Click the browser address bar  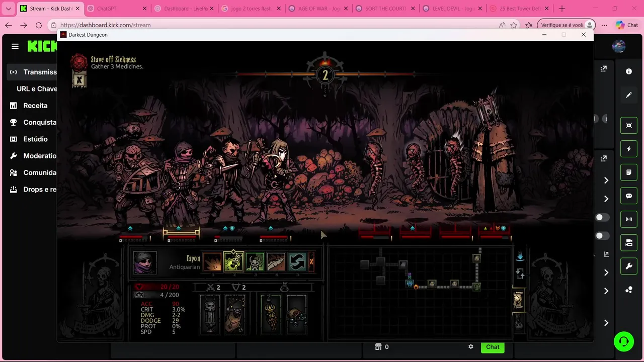click(x=277, y=25)
